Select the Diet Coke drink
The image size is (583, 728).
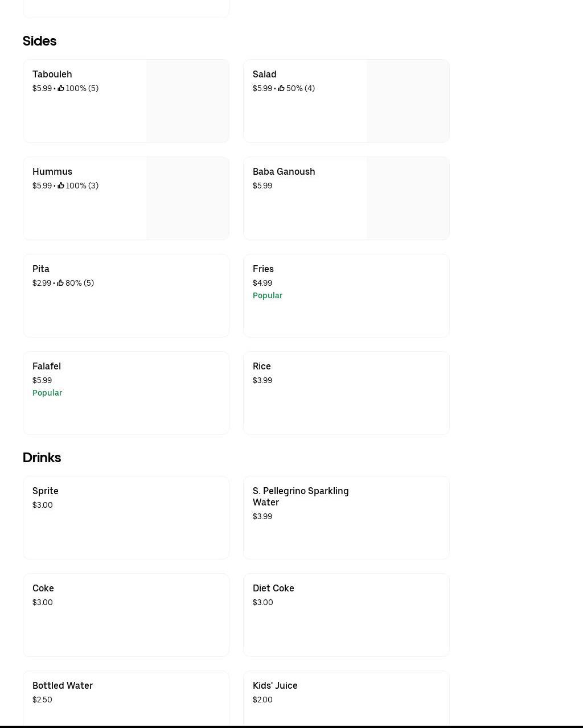[x=273, y=588]
